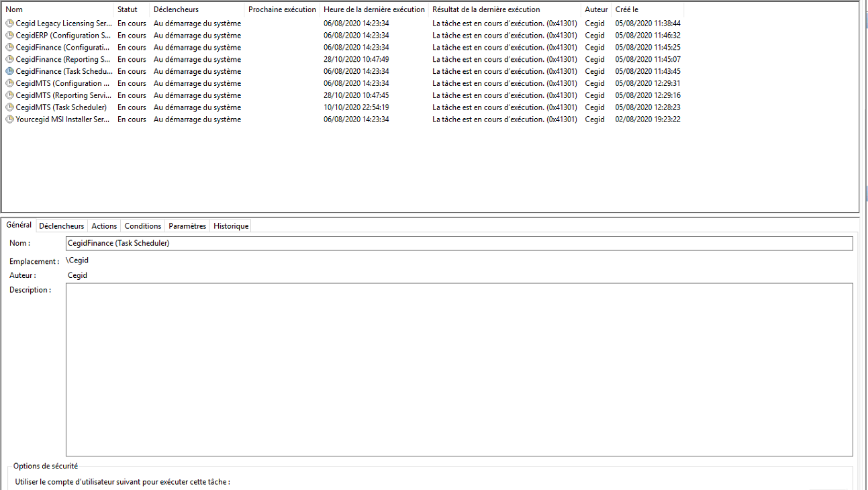868x490 pixels.
Task: Click last run time 28/10/2020 10:47:45
Action: (x=356, y=95)
